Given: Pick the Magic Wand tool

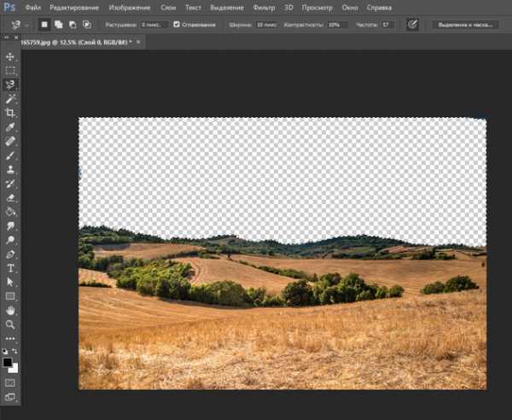Looking at the screenshot, I should (x=10, y=99).
